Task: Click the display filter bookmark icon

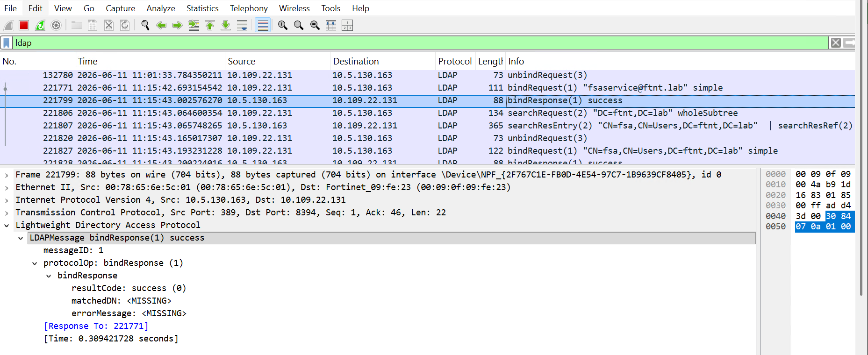Action: (7, 43)
